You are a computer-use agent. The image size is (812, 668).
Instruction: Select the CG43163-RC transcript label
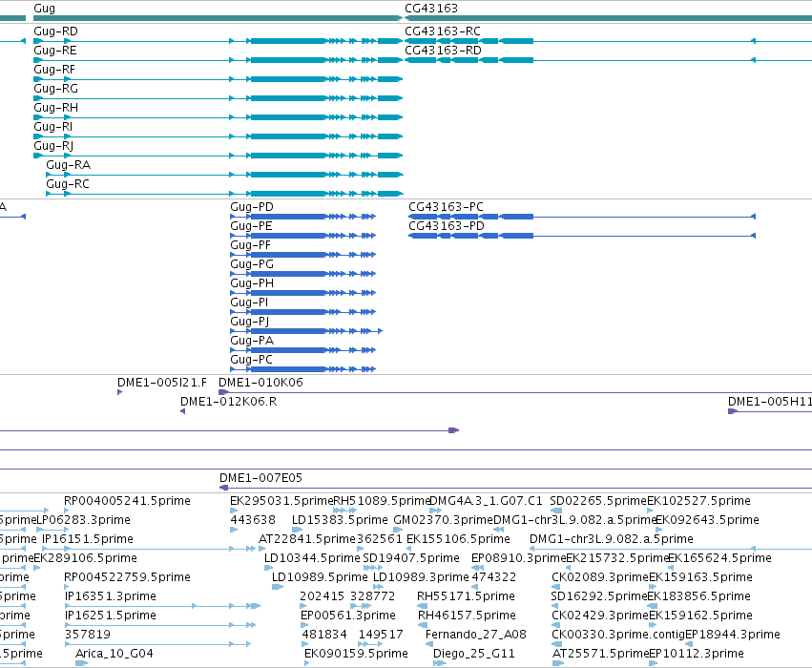pos(442,31)
